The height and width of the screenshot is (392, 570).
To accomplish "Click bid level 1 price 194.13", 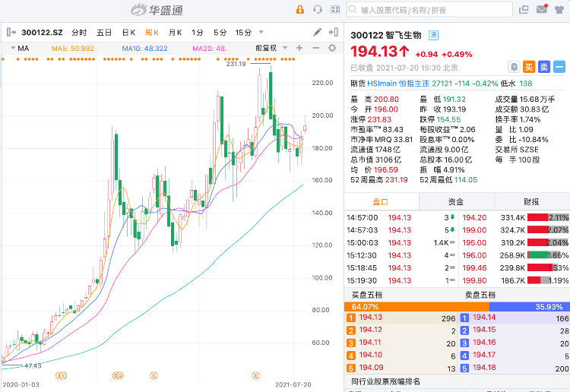I will tap(371, 318).
